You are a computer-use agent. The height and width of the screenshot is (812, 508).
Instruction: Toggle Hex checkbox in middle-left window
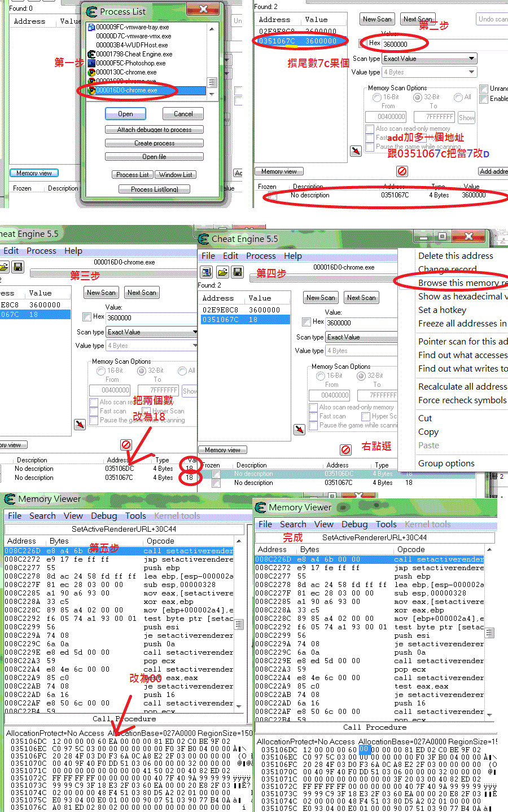click(x=87, y=317)
